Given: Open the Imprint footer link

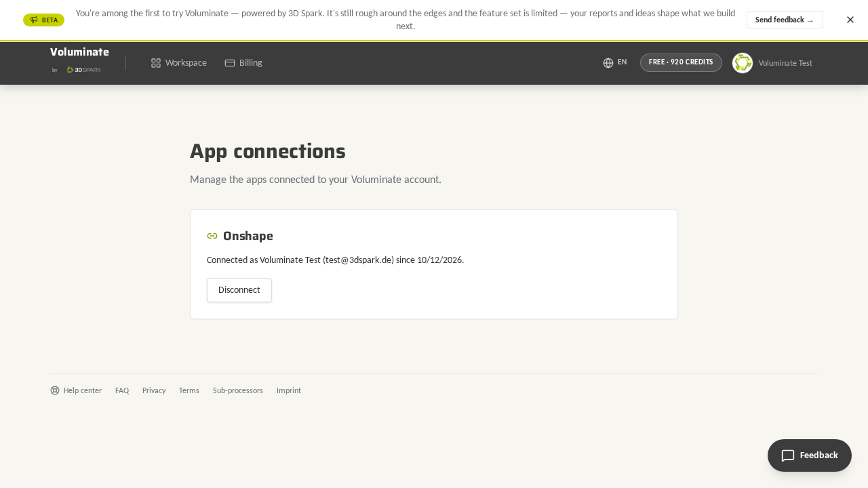Looking at the screenshot, I should [x=289, y=390].
